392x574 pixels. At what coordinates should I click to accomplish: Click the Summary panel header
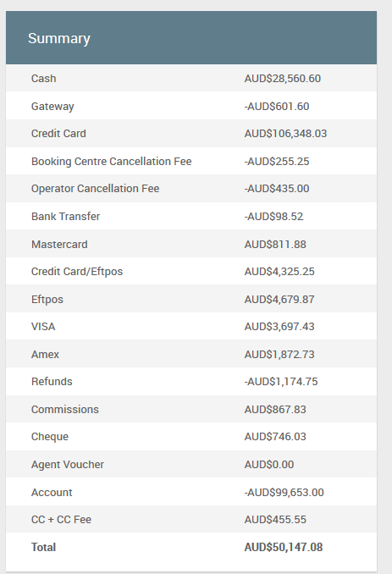click(x=191, y=38)
